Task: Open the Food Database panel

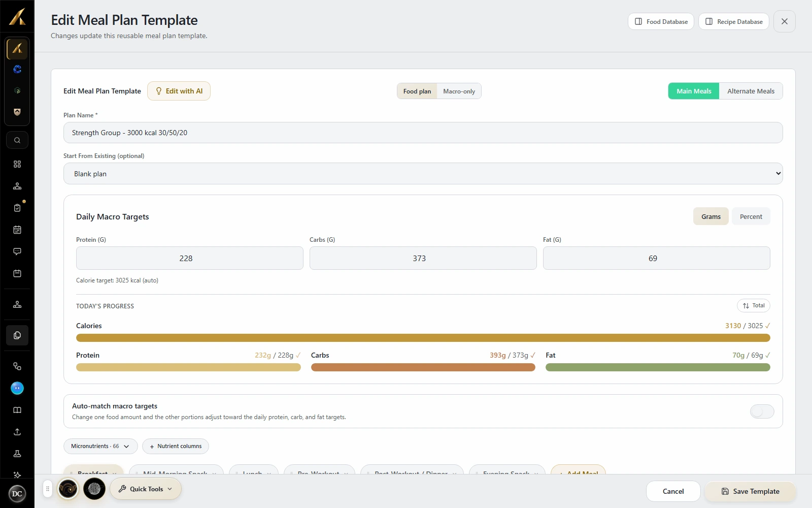Action: click(661, 21)
